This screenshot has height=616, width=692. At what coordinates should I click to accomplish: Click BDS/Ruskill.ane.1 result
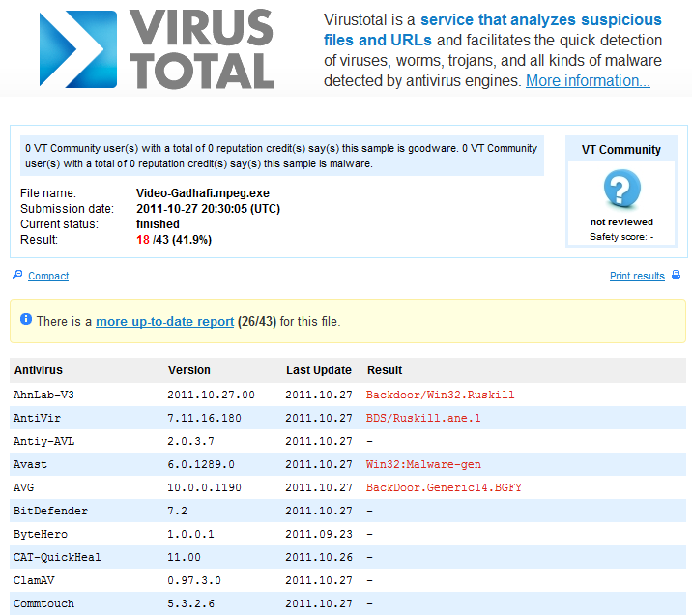click(423, 418)
